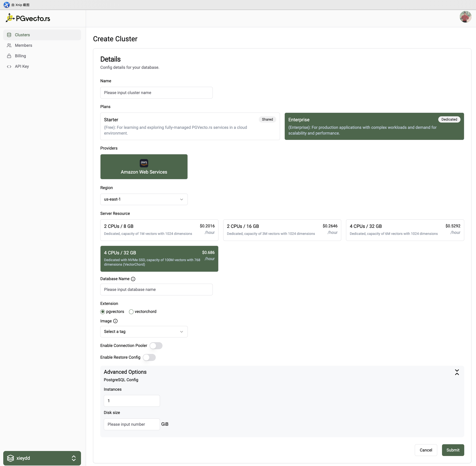
Task: Open the user avatar menu
Action: pos(465,17)
